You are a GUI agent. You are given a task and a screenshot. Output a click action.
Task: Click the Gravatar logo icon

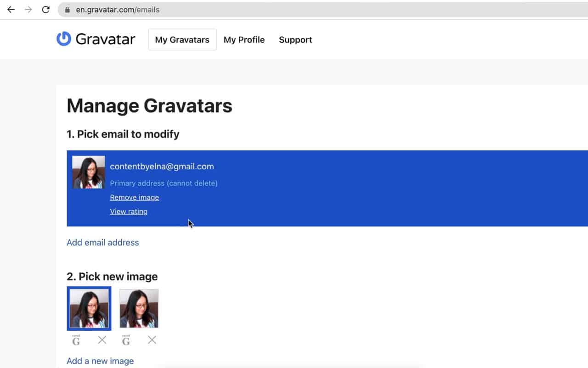point(63,39)
